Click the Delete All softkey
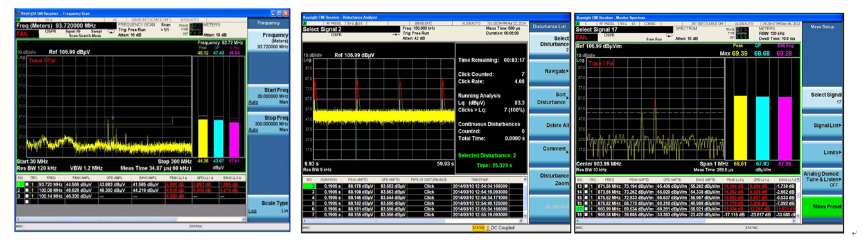This screenshot has width=868, height=244. (551, 125)
